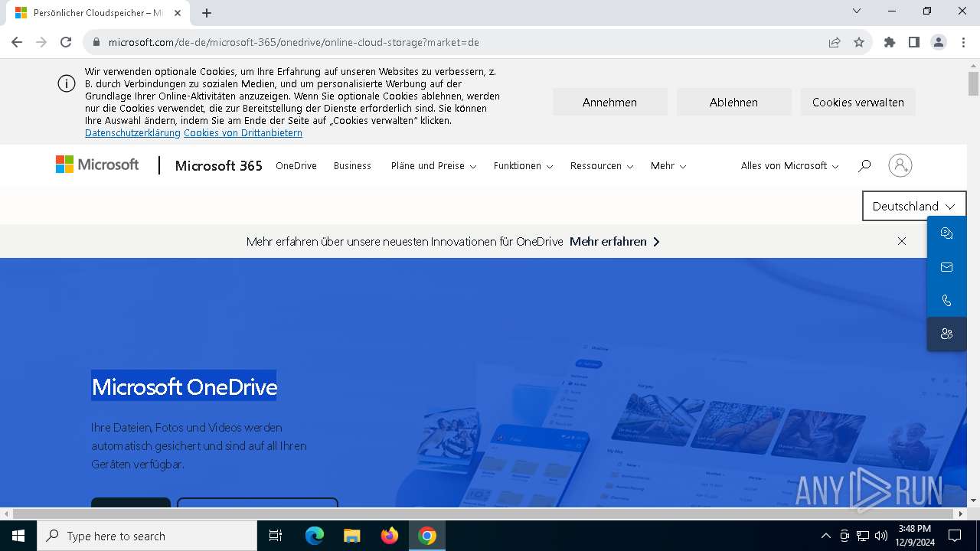Follow the Mehr erfahren link

point(615,241)
